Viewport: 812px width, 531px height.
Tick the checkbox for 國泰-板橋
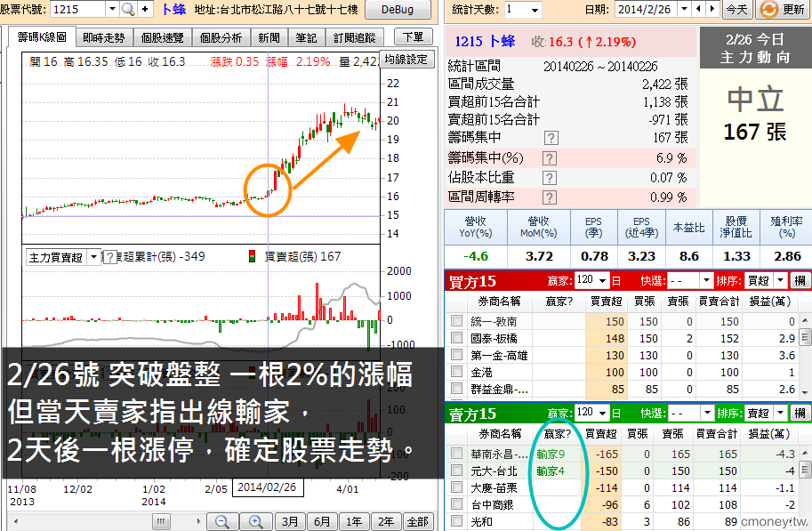pos(456,338)
